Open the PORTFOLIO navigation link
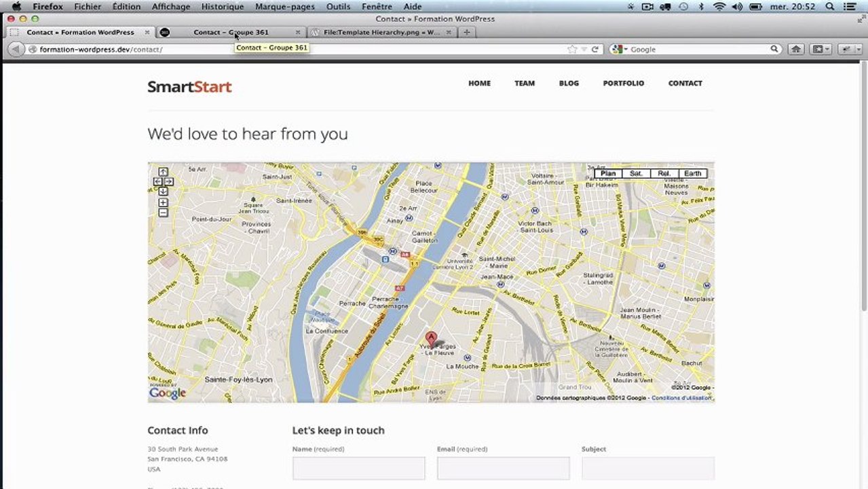This screenshot has height=489, width=868. click(x=624, y=83)
